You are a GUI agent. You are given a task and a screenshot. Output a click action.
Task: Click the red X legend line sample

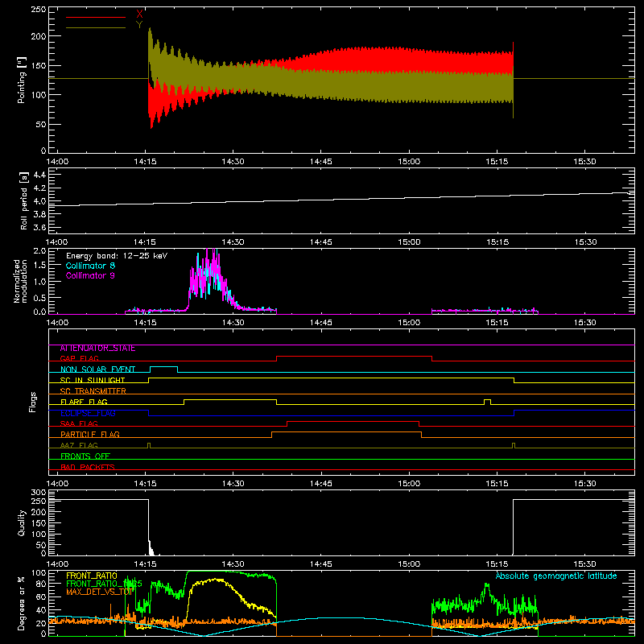[95, 17]
